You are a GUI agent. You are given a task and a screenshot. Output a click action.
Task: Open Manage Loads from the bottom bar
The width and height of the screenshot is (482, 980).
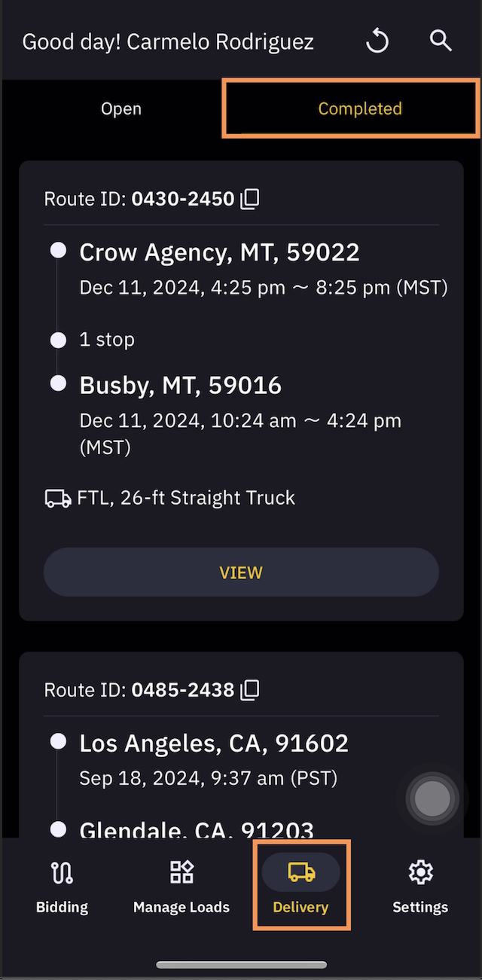pos(181,874)
